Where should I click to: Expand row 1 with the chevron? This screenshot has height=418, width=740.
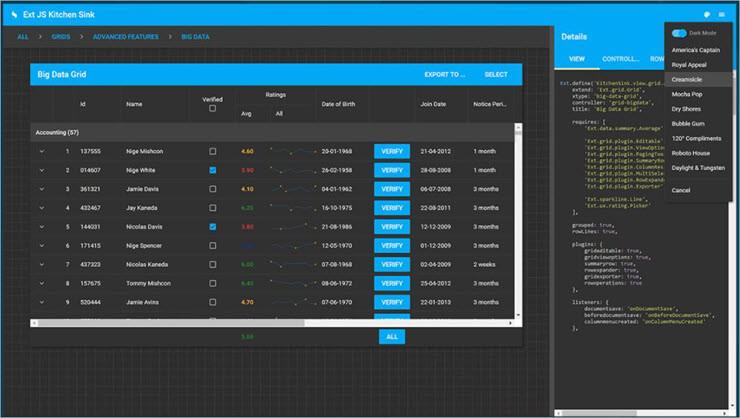42,151
